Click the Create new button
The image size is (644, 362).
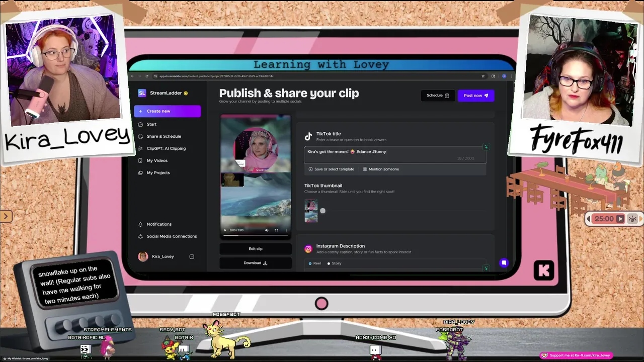coord(168,111)
